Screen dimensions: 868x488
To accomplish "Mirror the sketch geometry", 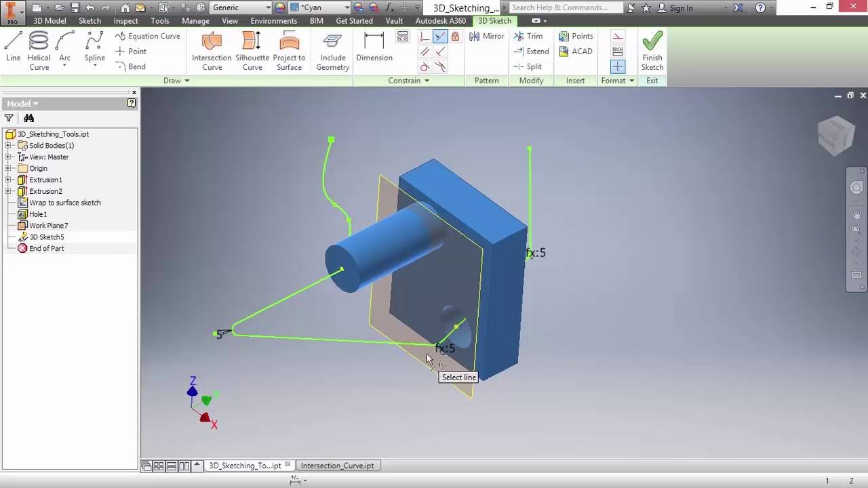I will click(x=487, y=36).
